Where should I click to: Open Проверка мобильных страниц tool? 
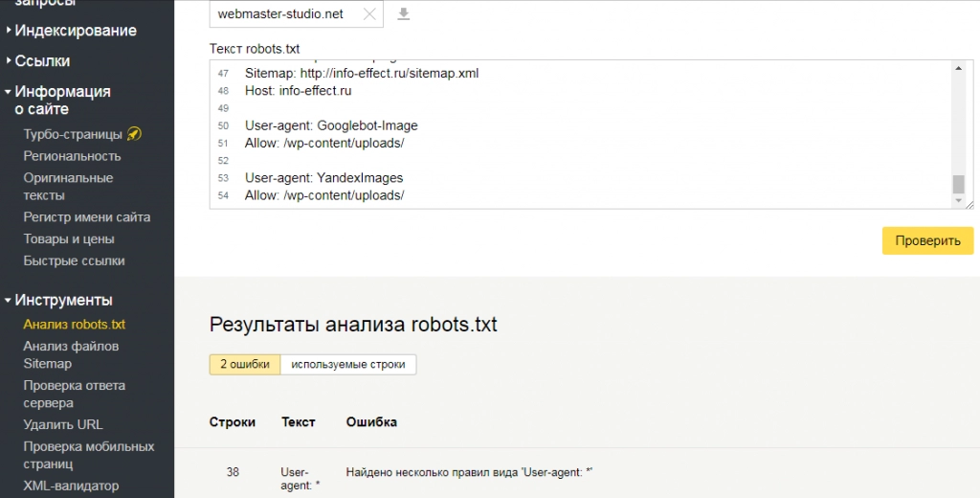point(89,455)
